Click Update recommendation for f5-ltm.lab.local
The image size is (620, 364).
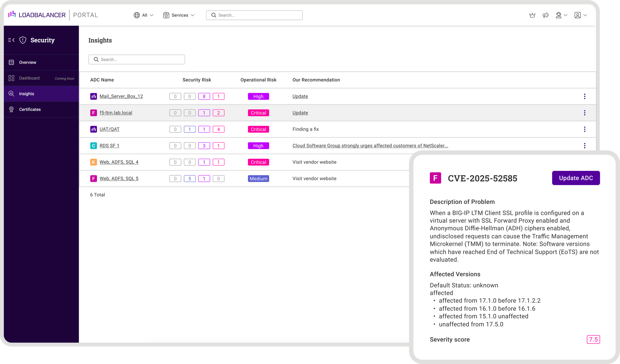pos(300,113)
